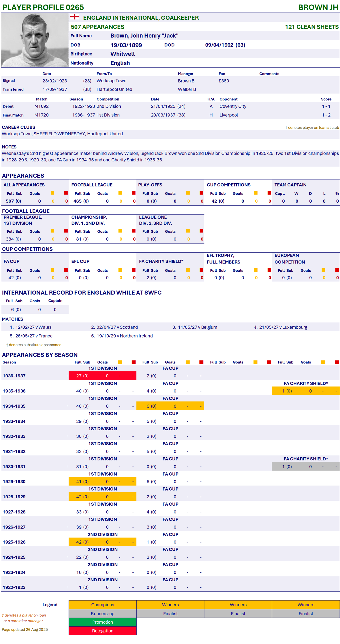Viewport: 340px width, 644px height.
Task: Click the red card icon under Cup Competitions
Action: pyautogui.click(x=269, y=193)
